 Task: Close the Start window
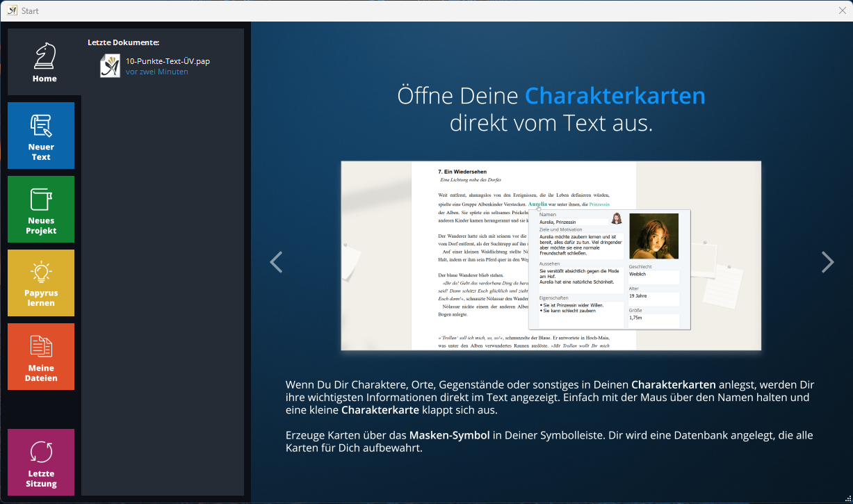pos(842,10)
